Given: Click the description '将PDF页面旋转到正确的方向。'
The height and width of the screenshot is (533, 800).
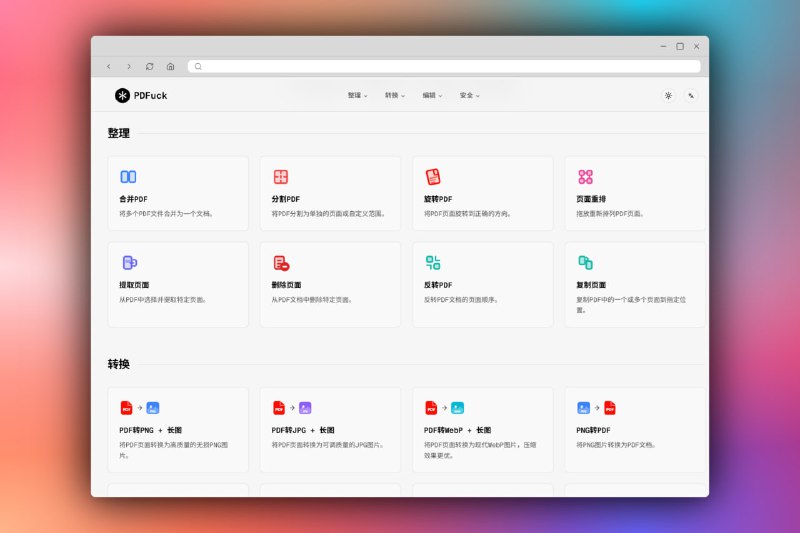Looking at the screenshot, I should pyautogui.click(x=467, y=214).
